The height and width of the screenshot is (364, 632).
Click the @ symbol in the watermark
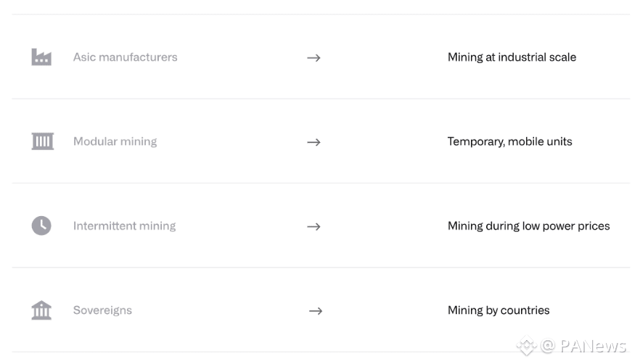pyautogui.click(x=548, y=346)
